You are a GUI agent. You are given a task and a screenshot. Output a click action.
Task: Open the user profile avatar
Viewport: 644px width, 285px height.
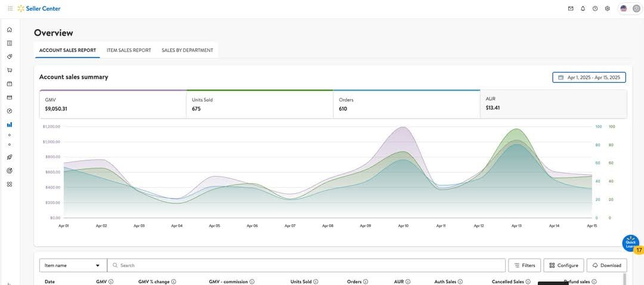pos(636,8)
